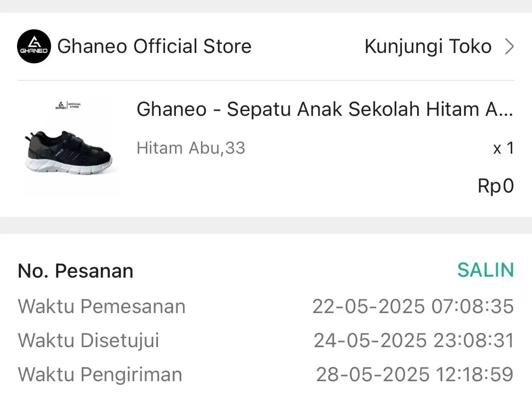Click Kunjungi Toko to visit store
Screen dimensions: 532x402
pyautogui.click(x=428, y=46)
